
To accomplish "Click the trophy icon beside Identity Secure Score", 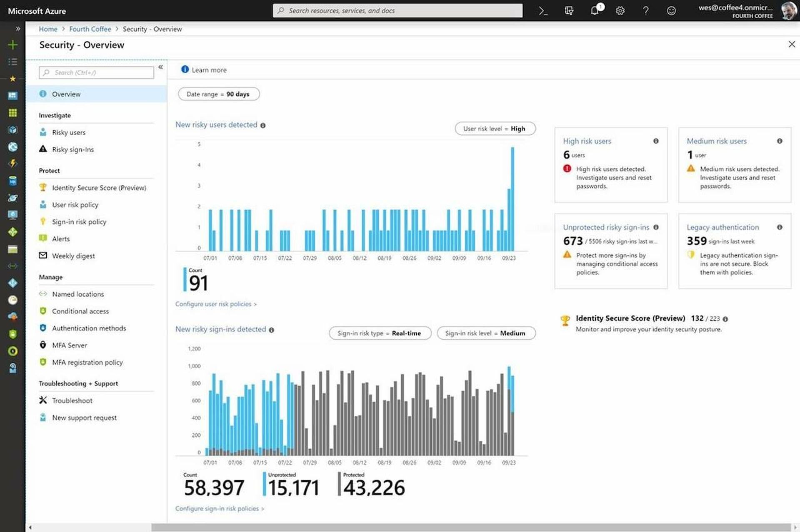I will 565,320.
